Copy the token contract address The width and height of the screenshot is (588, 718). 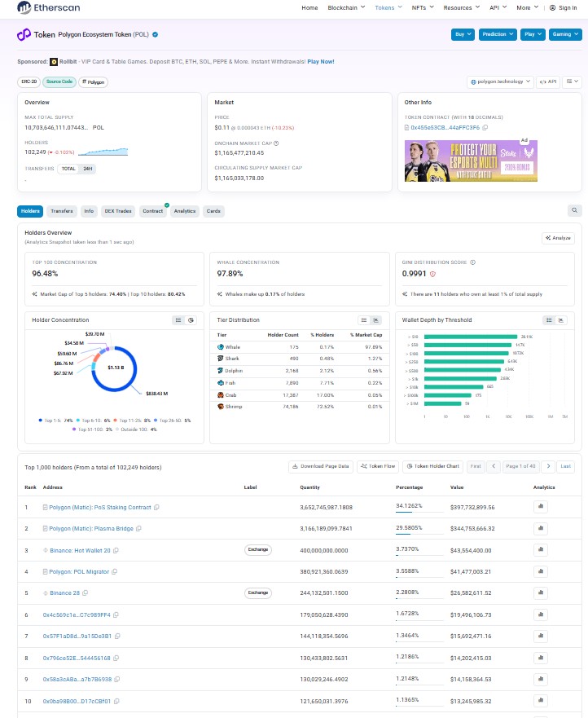tap(485, 128)
